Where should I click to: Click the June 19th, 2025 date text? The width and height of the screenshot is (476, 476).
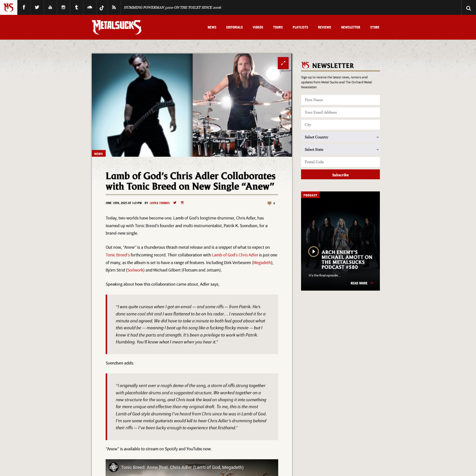124,203
